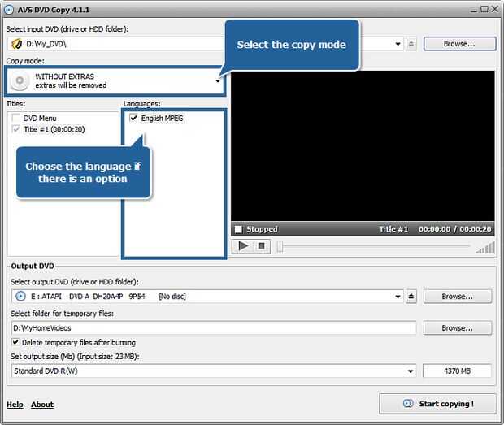
Task: Click the 4370 MB output size field
Action: (x=457, y=371)
